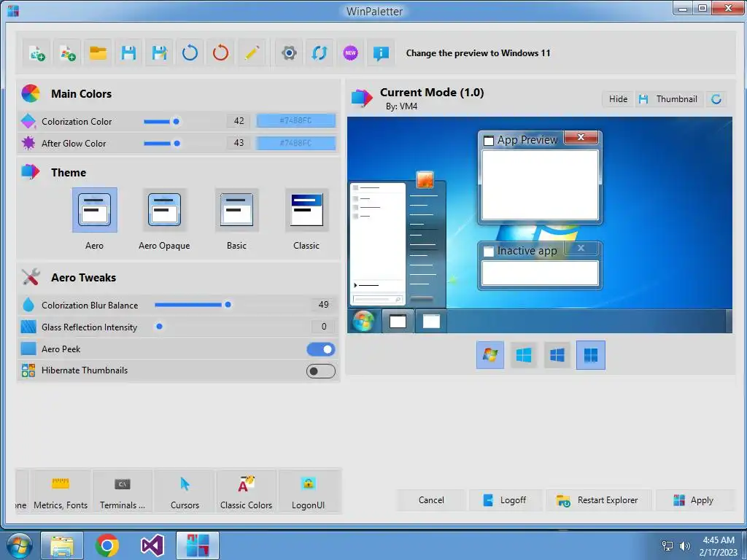Launch Google Chrome from the taskbar
This screenshot has height=560, width=747.
tap(107, 545)
